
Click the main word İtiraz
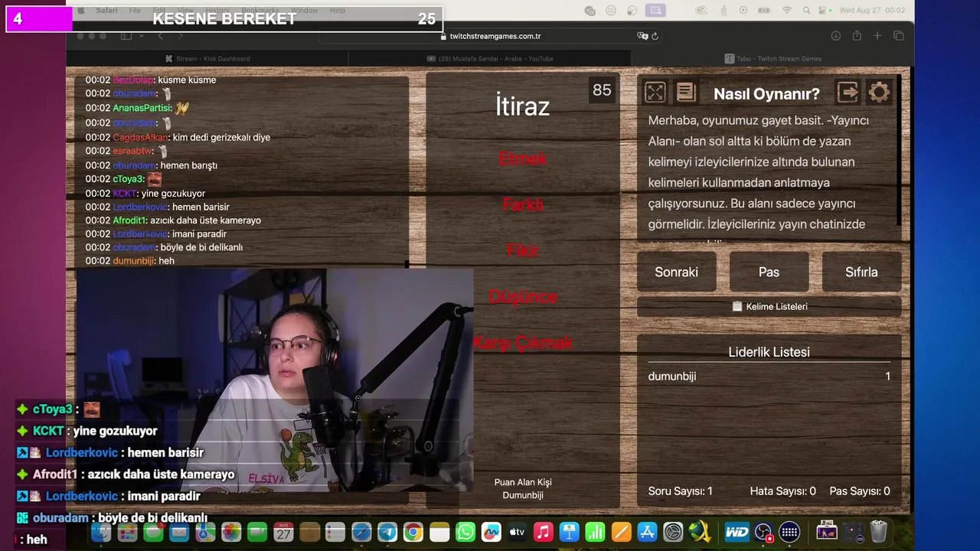pos(523,106)
